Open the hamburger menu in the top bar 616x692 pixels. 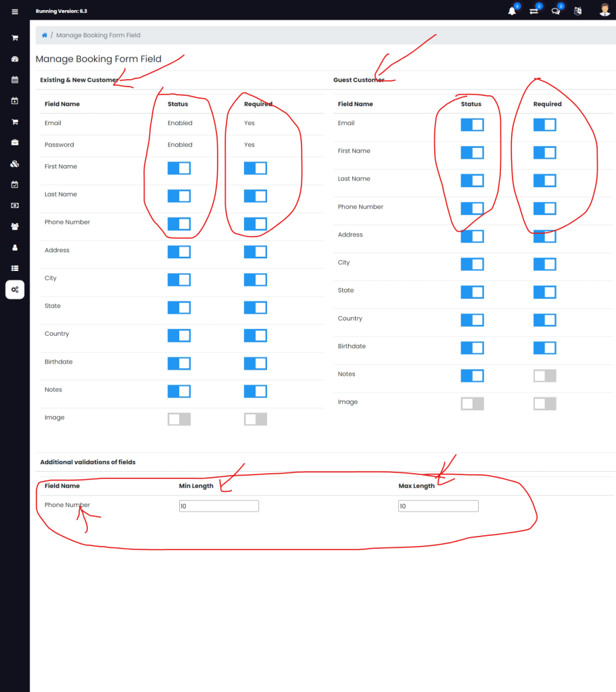[15, 11]
